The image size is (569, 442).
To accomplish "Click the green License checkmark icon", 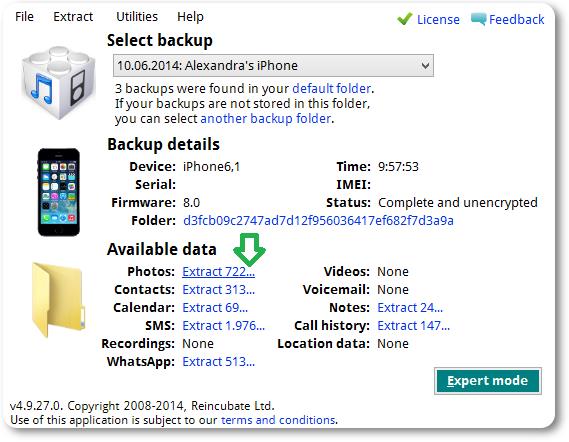I will pos(405,19).
